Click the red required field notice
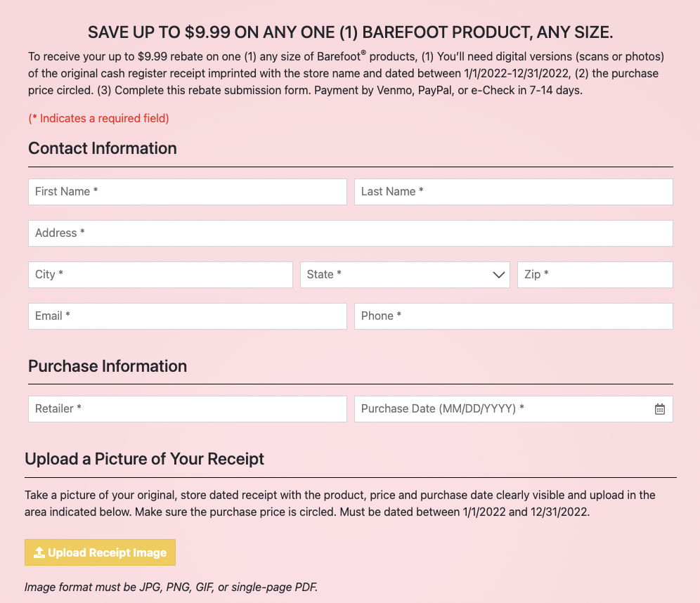The width and height of the screenshot is (700, 603). click(x=98, y=118)
